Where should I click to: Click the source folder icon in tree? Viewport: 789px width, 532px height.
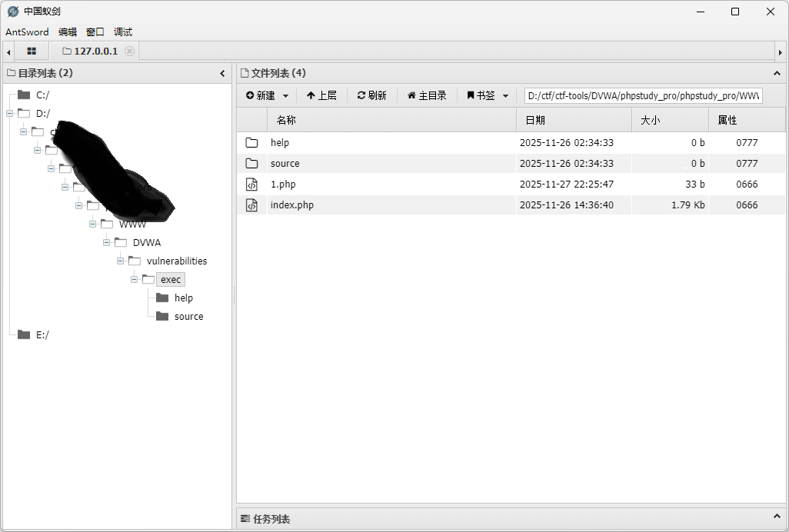tap(162, 316)
